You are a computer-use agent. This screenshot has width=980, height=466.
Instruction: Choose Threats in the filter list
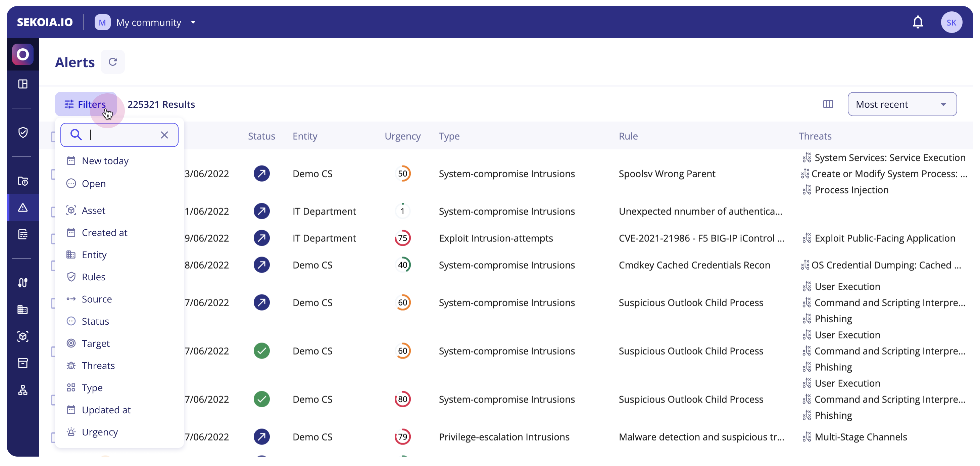tap(98, 365)
